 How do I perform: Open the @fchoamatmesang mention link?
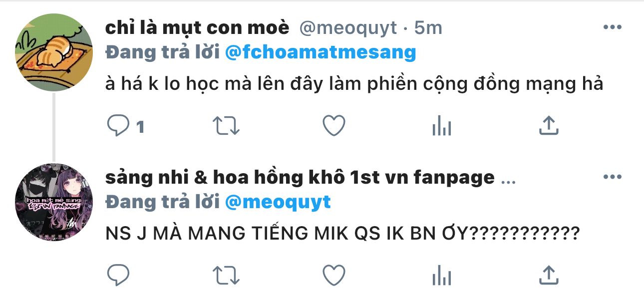click(321, 52)
